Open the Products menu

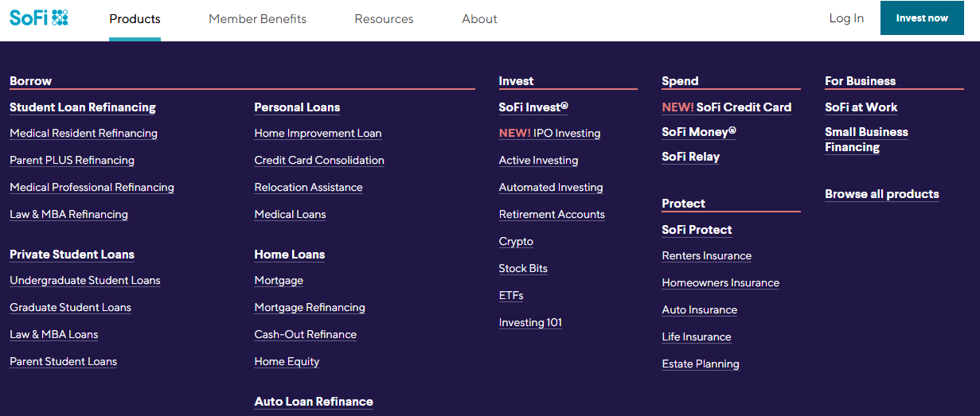click(135, 19)
